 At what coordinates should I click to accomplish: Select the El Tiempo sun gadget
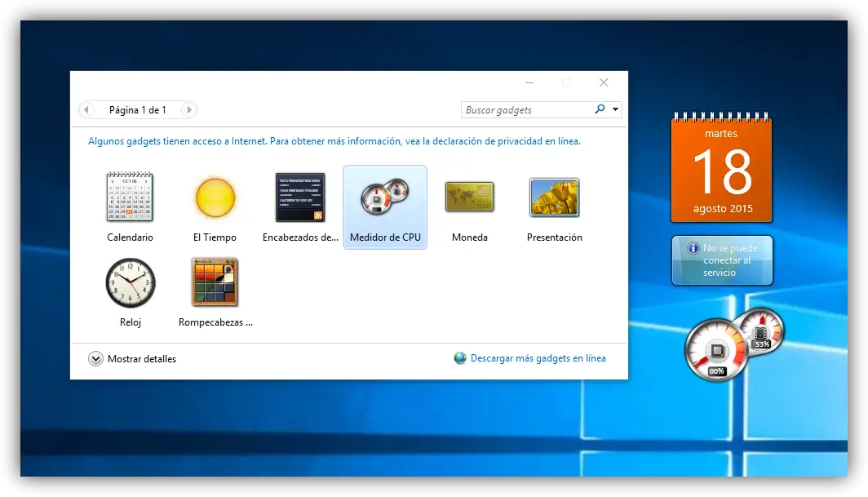tap(215, 197)
